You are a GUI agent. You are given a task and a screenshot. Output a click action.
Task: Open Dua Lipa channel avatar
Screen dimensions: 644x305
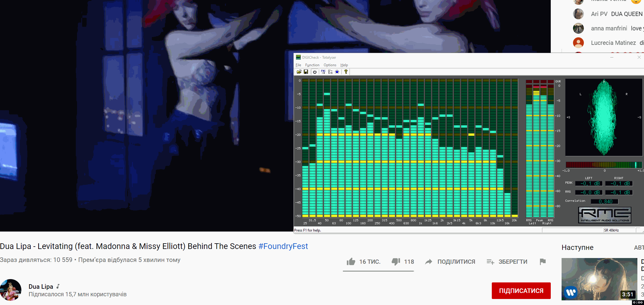(x=11, y=290)
